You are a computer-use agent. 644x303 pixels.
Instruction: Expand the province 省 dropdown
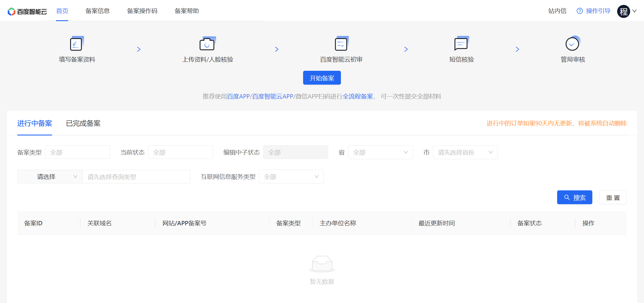380,152
